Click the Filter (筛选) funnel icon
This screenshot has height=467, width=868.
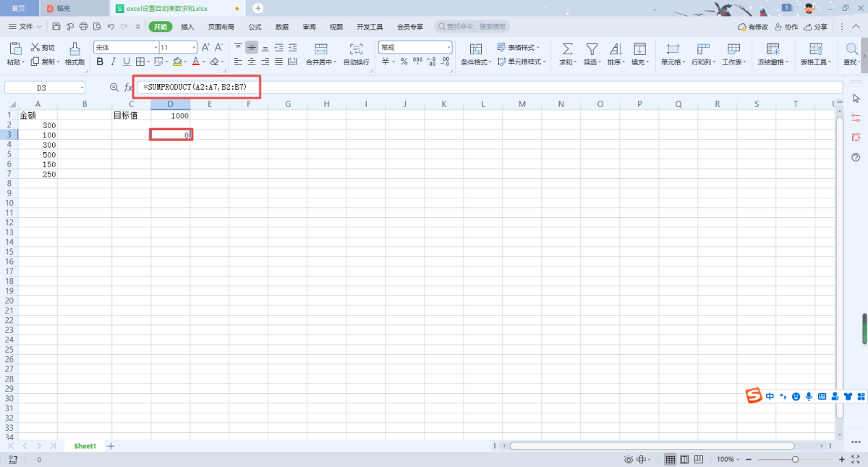[x=592, y=49]
